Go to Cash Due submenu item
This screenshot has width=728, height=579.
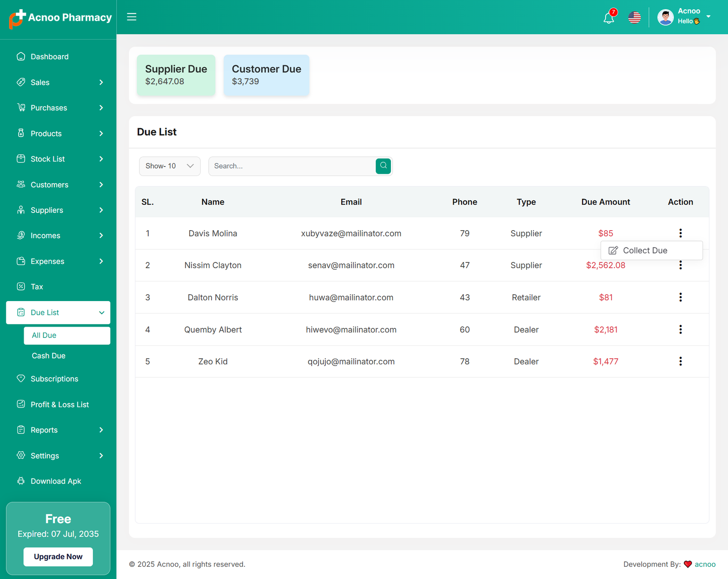tap(49, 356)
